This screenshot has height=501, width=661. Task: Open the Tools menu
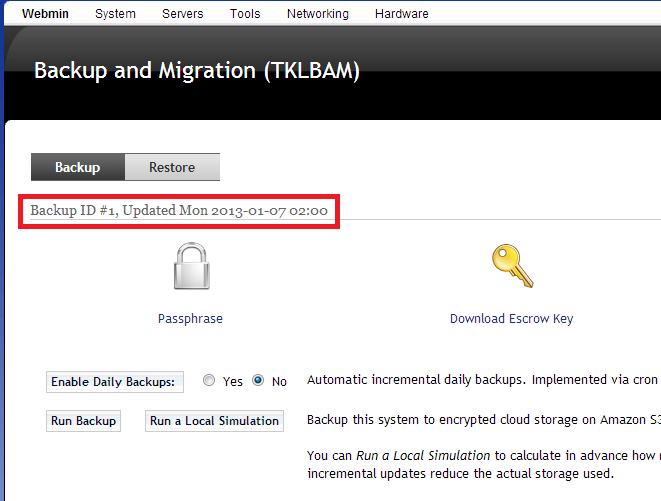245,14
